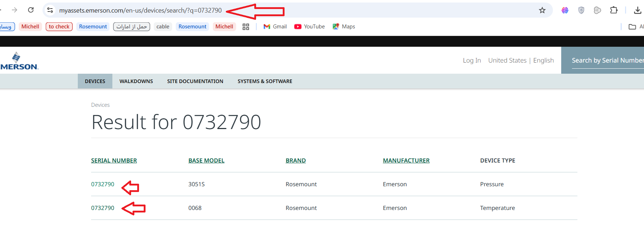Reload the current browser page
Screen dimensions: 644x238
[31, 10]
